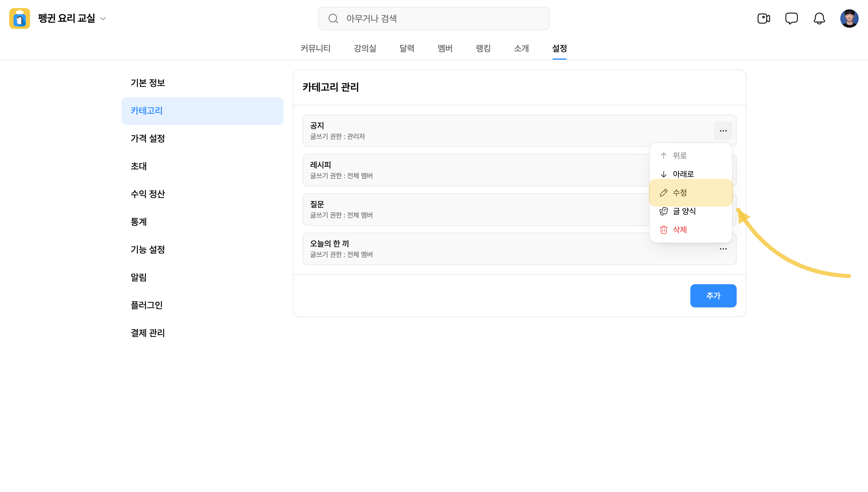Choose 삭제 to delete the category
This screenshot has width=868, height=492.
[691, 230]
